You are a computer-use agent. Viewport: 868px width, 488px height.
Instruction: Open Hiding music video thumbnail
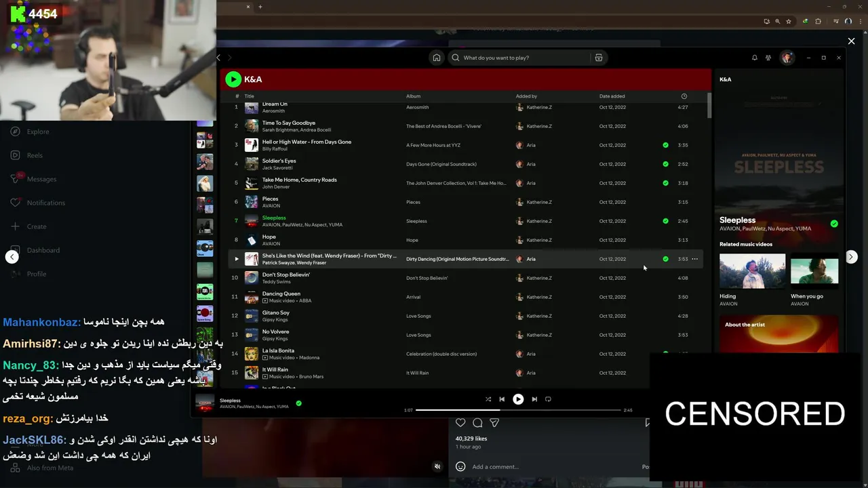pos(752,271)
